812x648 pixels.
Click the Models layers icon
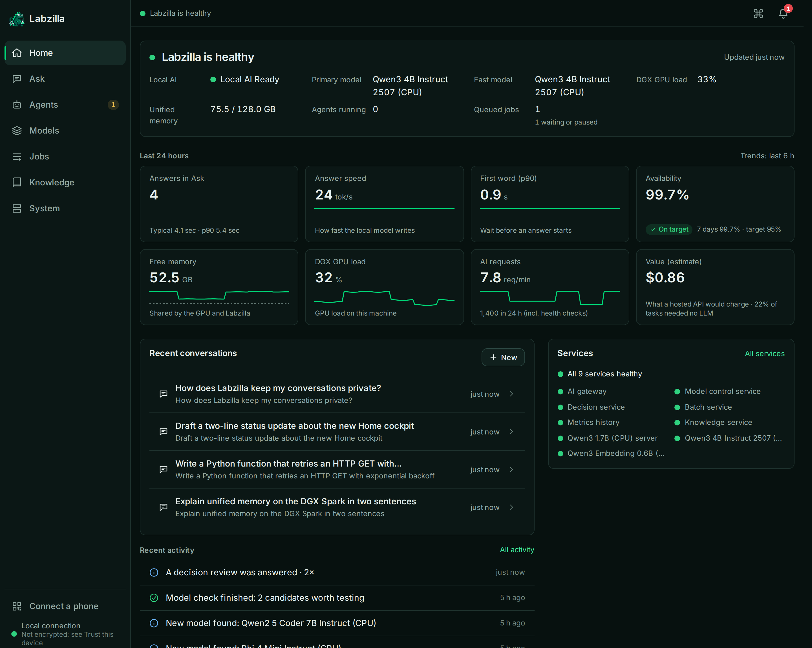[x=17, y=130]
